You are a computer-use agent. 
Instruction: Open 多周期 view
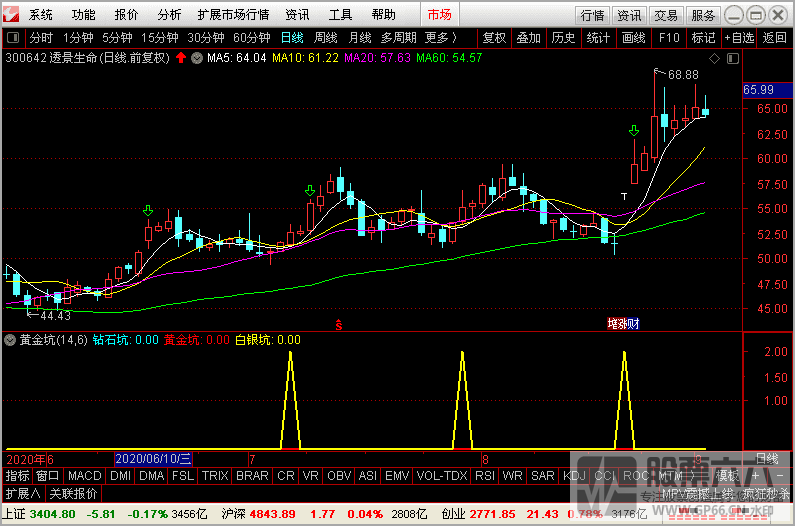tap(399, 38)
